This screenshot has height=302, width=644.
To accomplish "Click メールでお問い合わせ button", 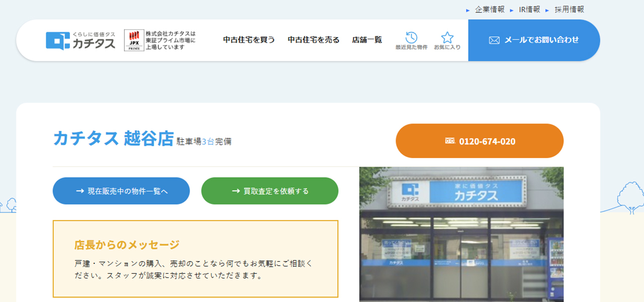I will tap(534, 40).
